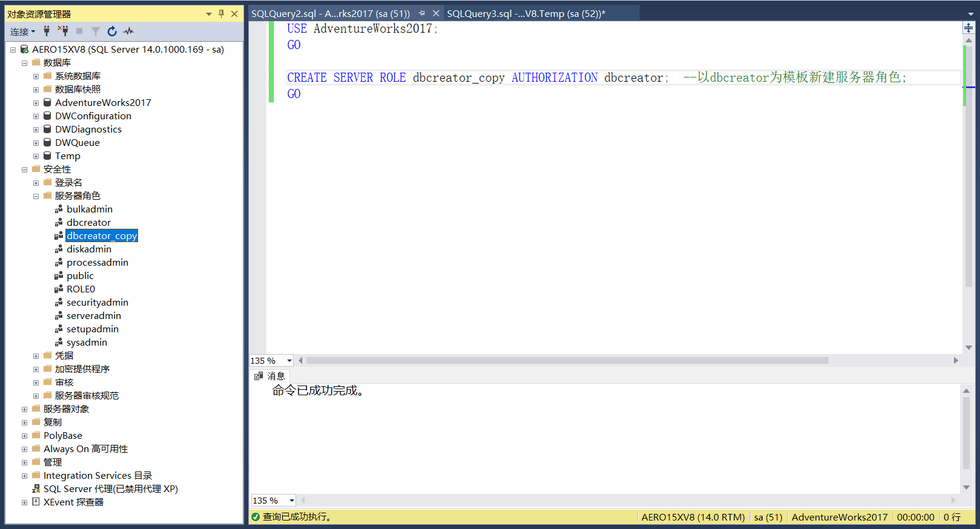Screen dimensions: 980x529
Task: Click the public role icon
Action: 59,275
